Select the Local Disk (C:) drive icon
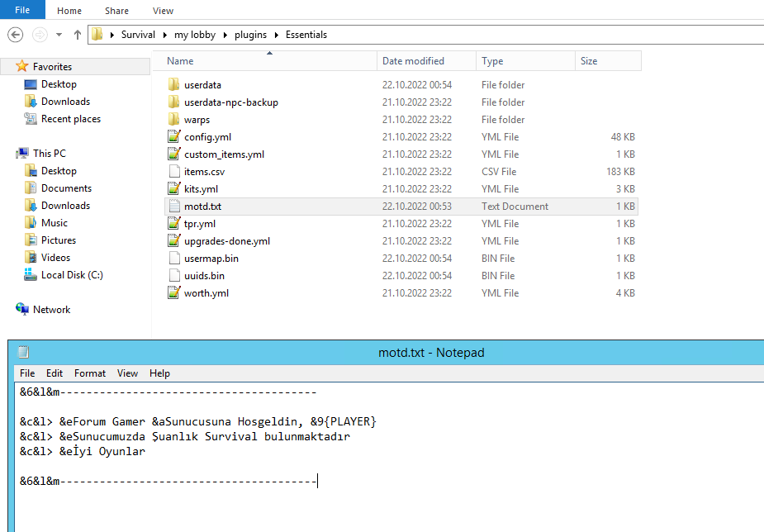764x532 pixels. [31, 275]
